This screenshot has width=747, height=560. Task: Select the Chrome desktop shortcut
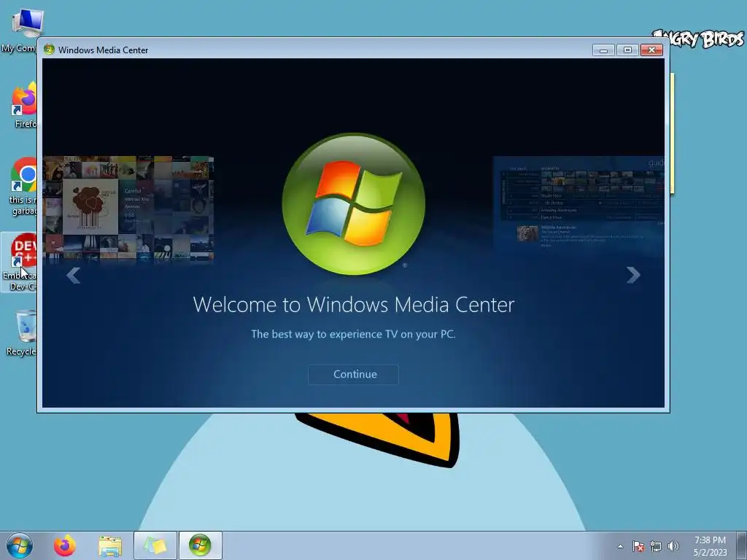[x=22, y=187]
